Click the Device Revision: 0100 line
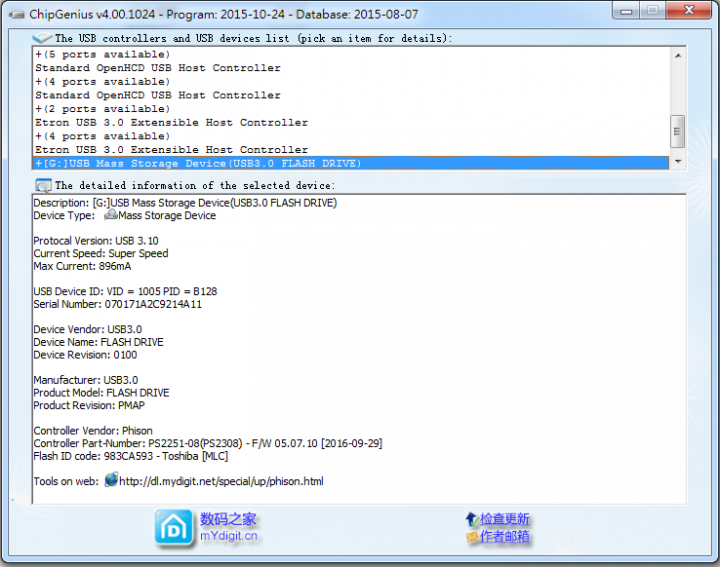The height and width of the screenshot is (567, 720). (x=85, y=355)
